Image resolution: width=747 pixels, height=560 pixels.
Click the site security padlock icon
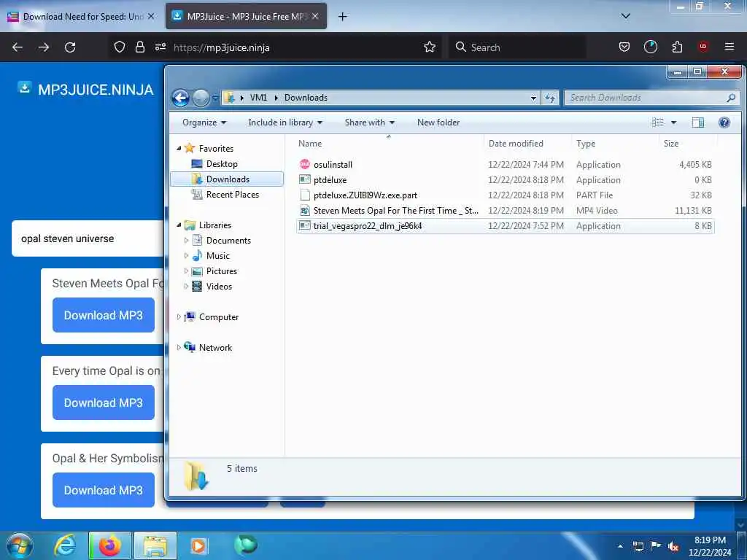tap(139, 47)
